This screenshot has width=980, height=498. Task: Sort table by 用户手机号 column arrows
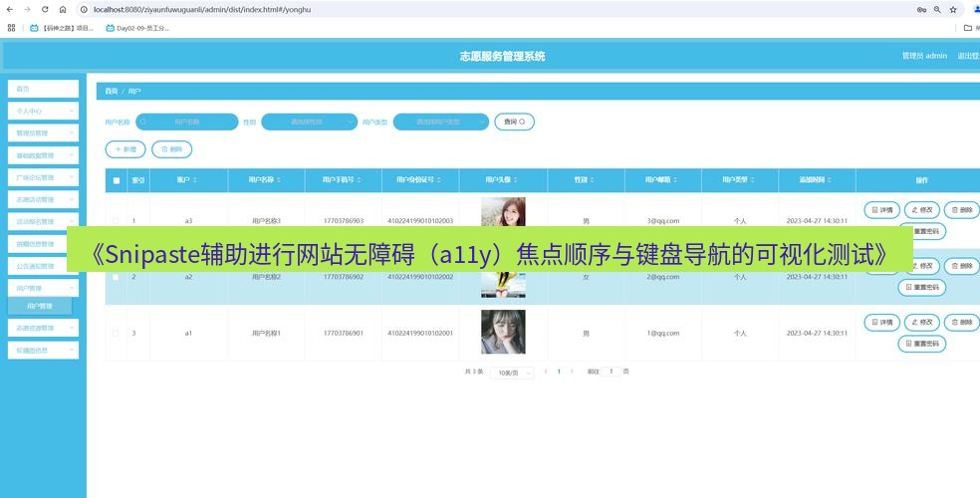click(360, 180)
